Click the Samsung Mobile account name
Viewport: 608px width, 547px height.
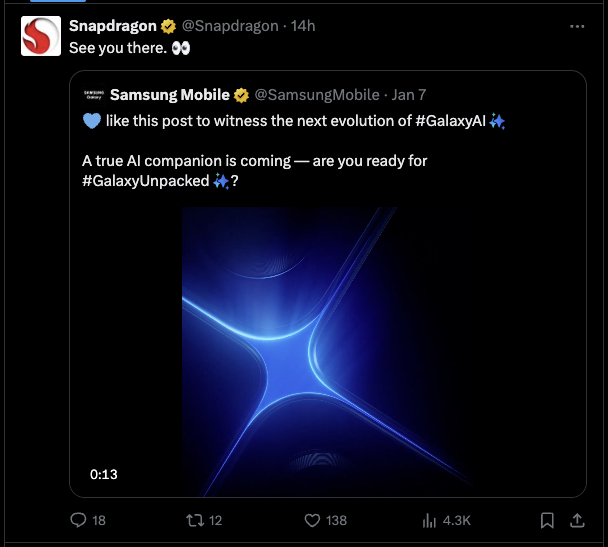[x=170, y=95]
